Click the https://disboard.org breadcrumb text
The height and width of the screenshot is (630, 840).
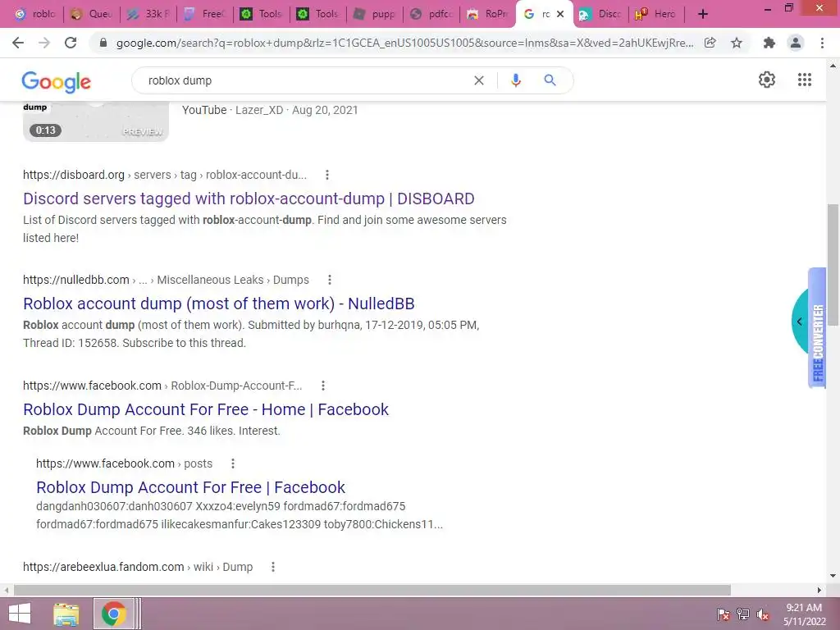click(74, 175)
